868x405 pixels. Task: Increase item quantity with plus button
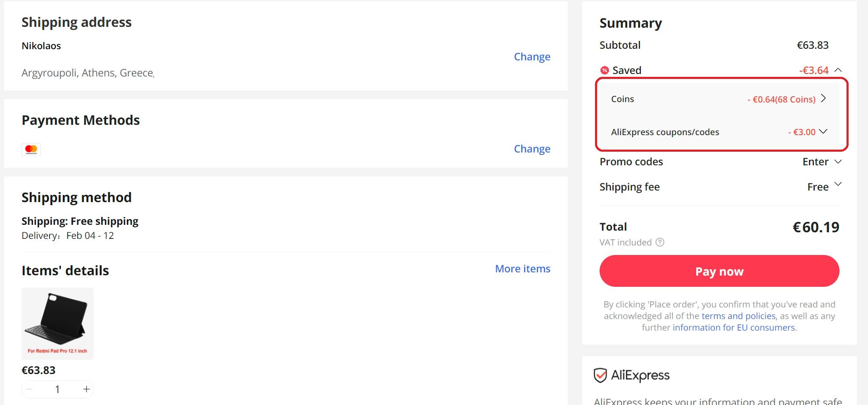click(86, 389)
